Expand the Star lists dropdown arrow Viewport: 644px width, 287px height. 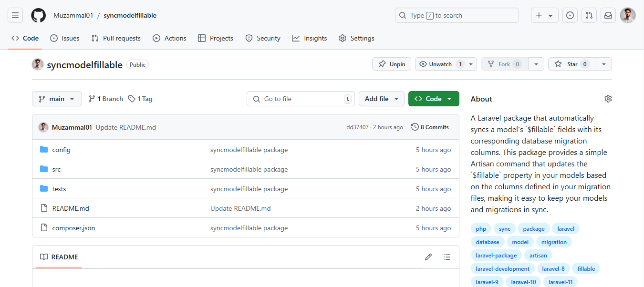(x=604, y=64)
